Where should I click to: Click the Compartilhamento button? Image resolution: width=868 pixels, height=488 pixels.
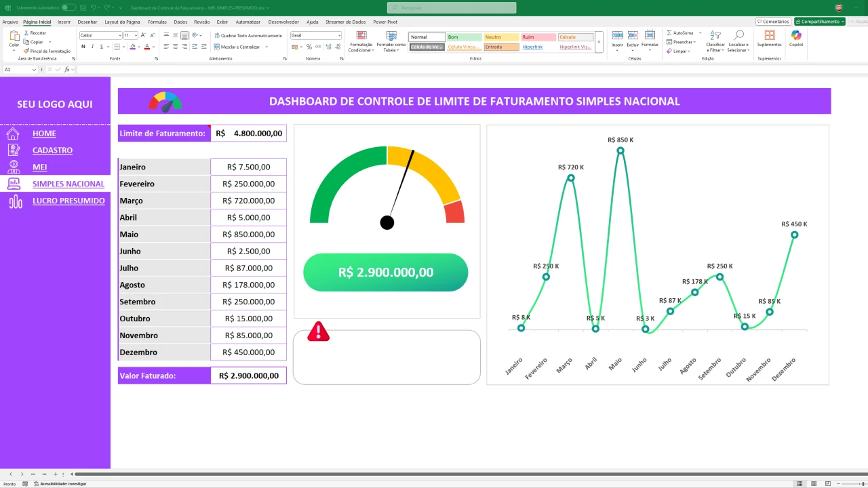click(820, 22)
